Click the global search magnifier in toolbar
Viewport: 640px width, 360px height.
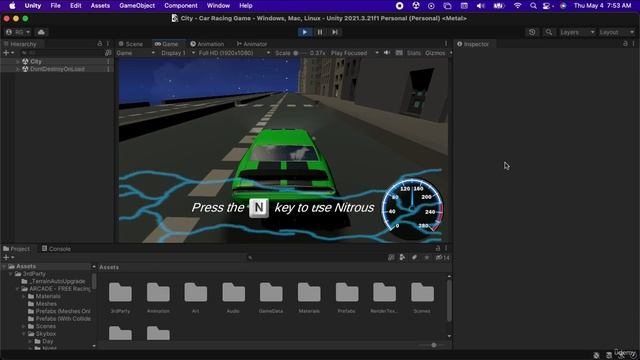tap(549, 32)
